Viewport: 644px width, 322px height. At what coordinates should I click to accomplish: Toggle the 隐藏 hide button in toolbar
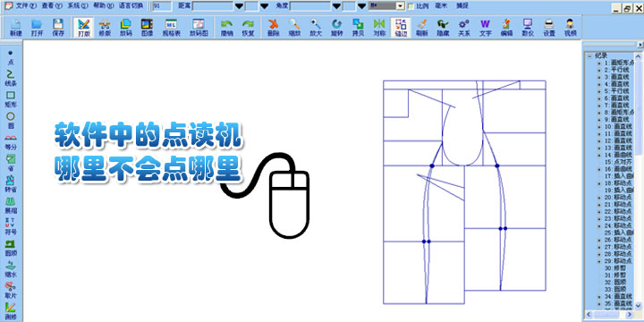pyautogui.click(x=443, y=28)
